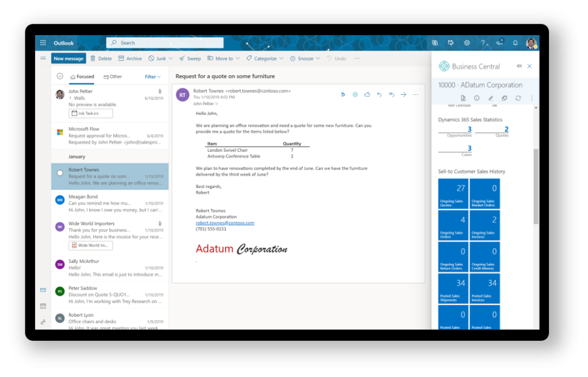
Task: Tick the select-all circle above message list
Action: click(x=60, y=76)
